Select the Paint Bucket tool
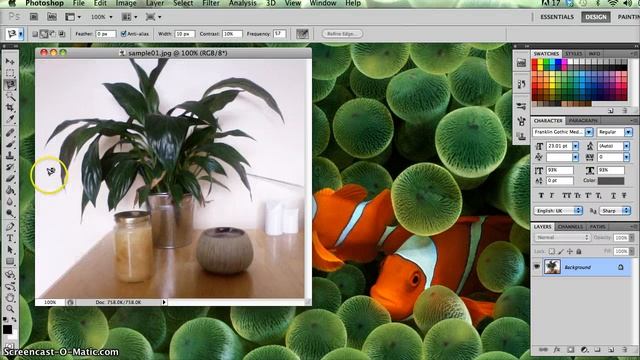 click(x=10, y=190)
